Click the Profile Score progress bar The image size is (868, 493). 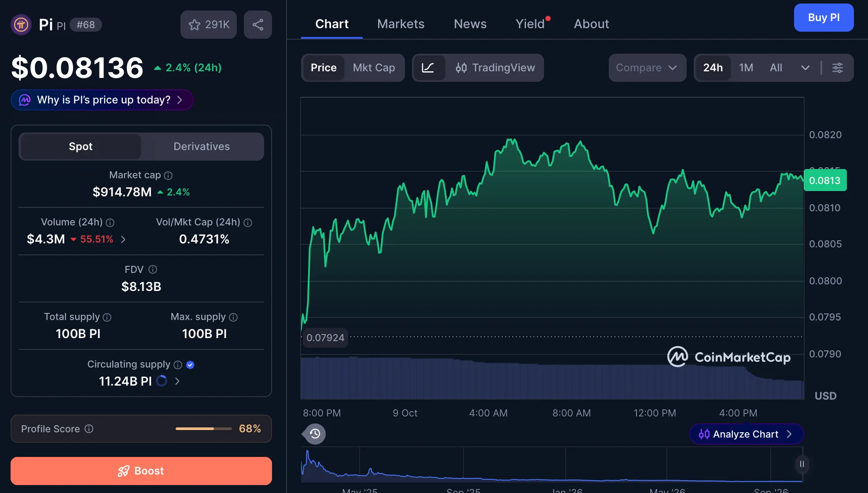(204, 429)
